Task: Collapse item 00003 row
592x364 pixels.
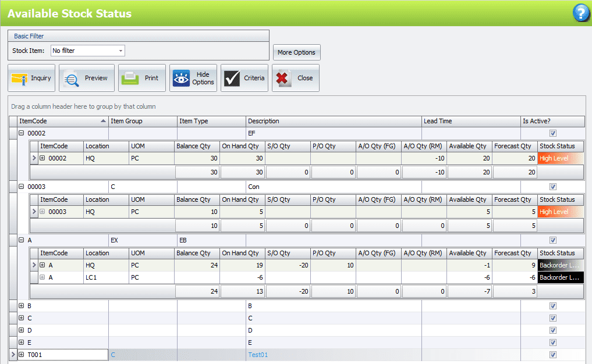Action: pyautogui.click(x=22, y=187)
